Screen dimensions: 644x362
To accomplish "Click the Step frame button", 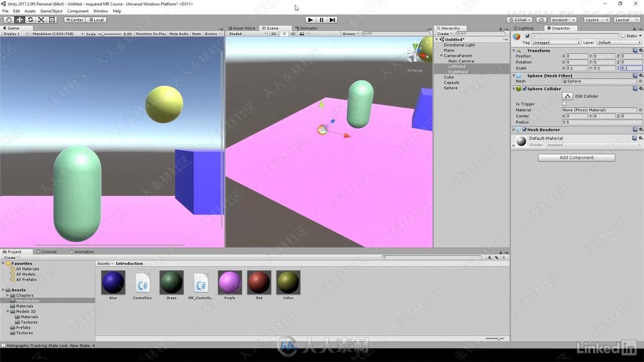I will [x=332, y=20].
